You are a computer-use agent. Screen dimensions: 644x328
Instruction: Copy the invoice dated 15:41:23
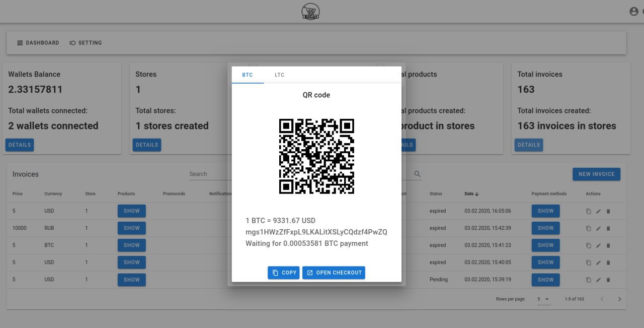(x=589, y=245)
